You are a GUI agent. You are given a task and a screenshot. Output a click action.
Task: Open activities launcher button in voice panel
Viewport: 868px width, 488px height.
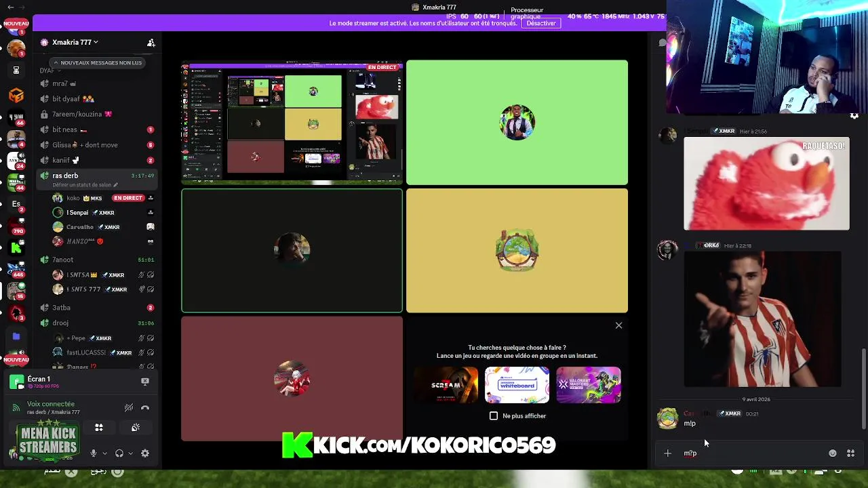(99, 427)
